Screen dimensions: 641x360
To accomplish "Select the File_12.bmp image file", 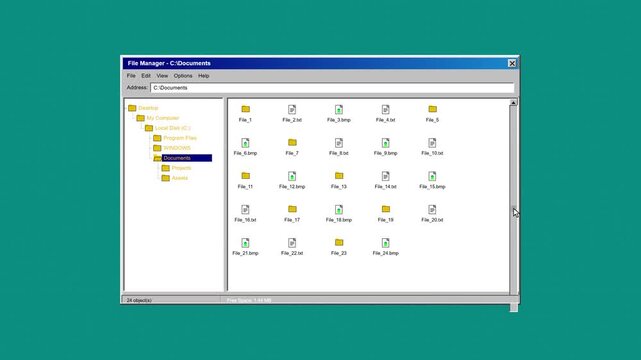I will point(292,176).
